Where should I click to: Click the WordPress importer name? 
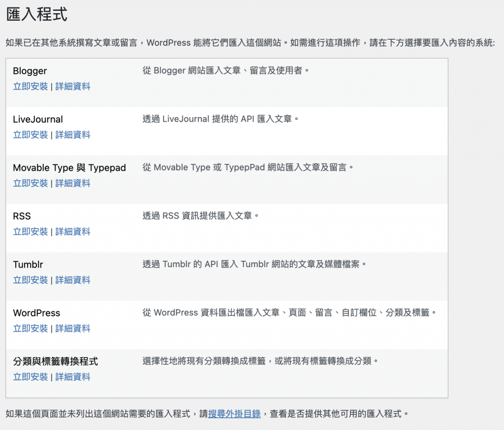(x=36, y=313)
